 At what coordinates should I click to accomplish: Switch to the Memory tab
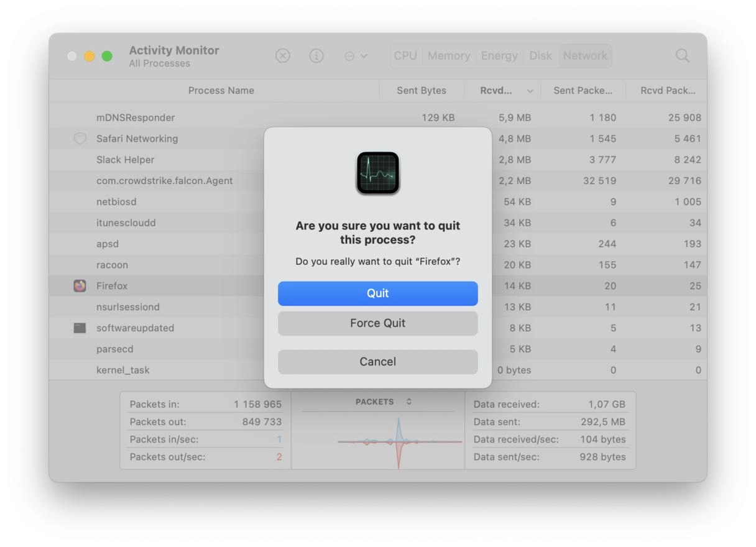449,56
